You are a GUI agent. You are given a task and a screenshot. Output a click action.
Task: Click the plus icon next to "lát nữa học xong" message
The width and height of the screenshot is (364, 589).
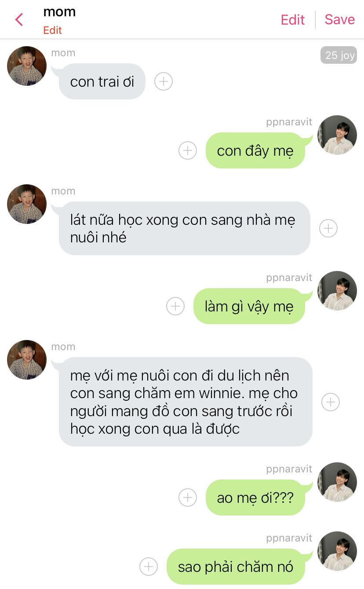(328, 228)
